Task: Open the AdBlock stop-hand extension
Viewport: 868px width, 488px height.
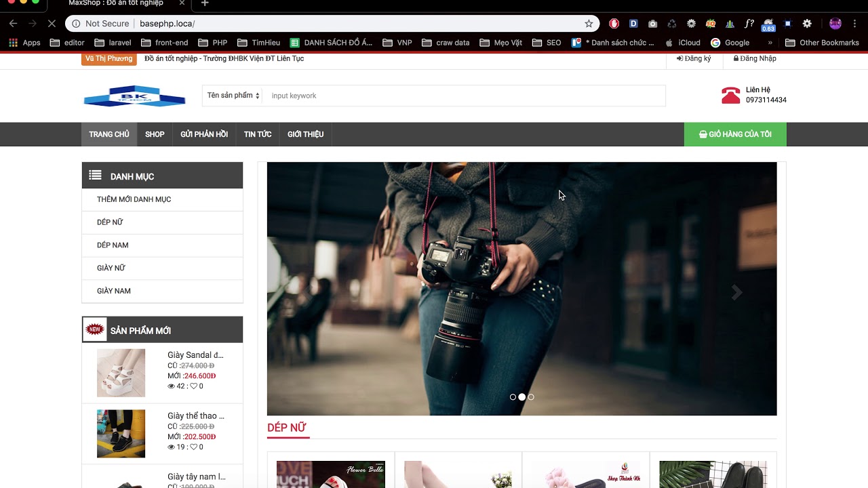Action: [614, 24]
